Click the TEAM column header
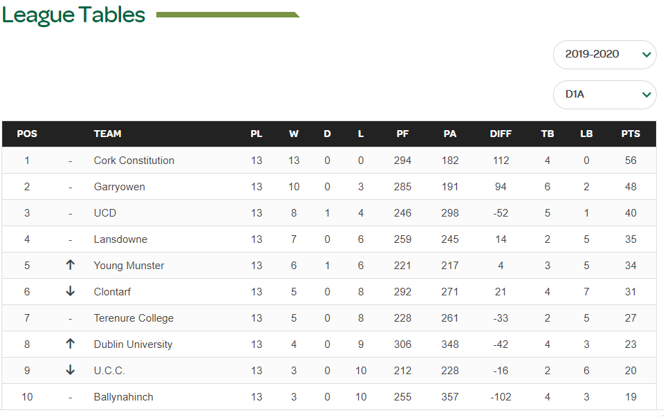664x417 pixels. 107,134
